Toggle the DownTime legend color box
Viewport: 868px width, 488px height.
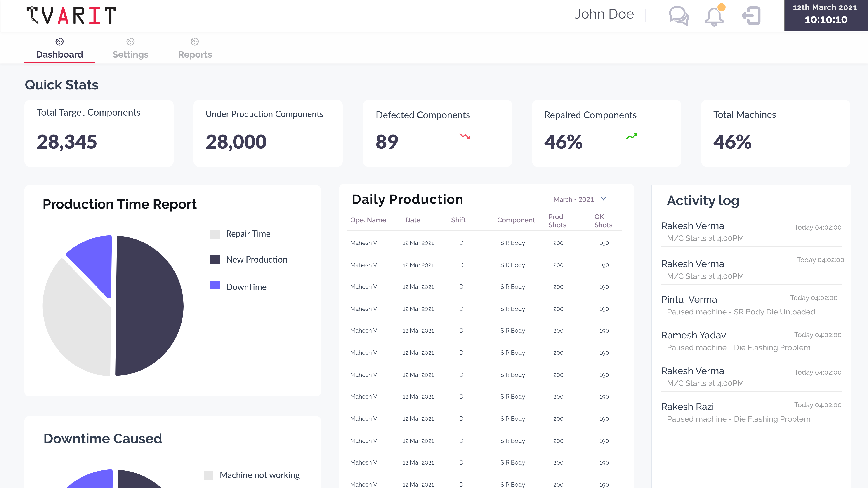coord(215,285)
